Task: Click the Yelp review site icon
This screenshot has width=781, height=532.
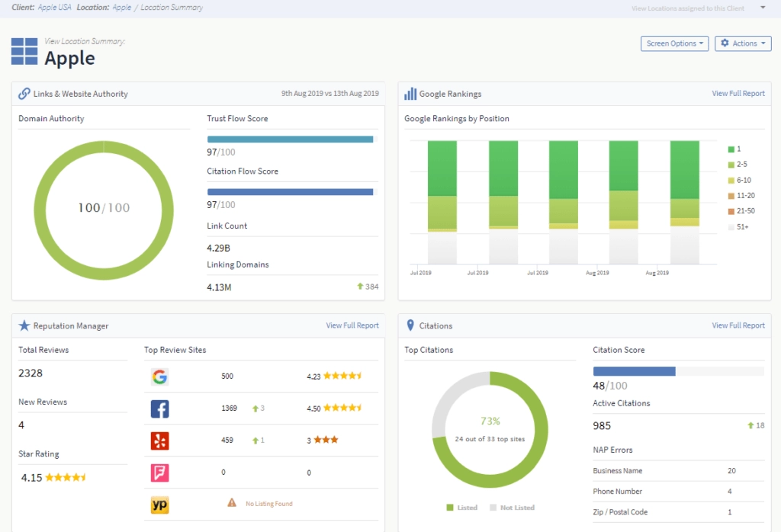Action: [159, 441]
